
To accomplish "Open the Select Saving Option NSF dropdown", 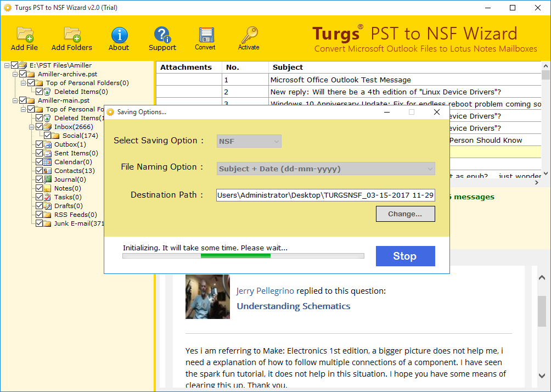I will tap(249, 141).
